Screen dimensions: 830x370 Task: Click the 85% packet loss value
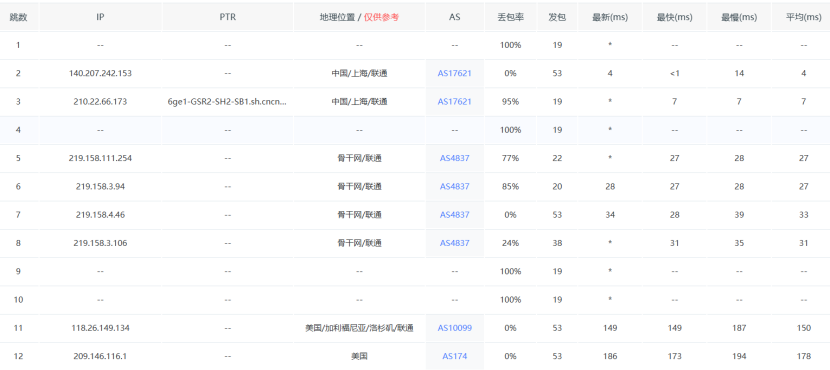coord(510,186)
